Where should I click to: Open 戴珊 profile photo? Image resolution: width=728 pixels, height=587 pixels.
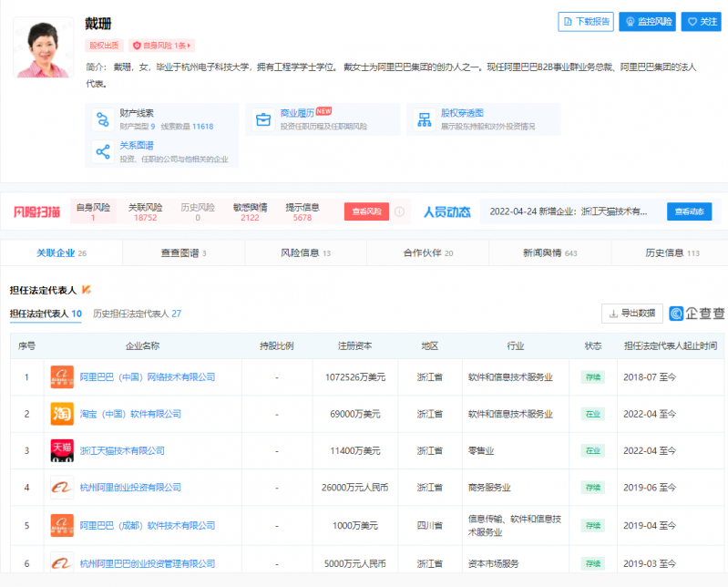pyautogui.click(x=43, y=47)
